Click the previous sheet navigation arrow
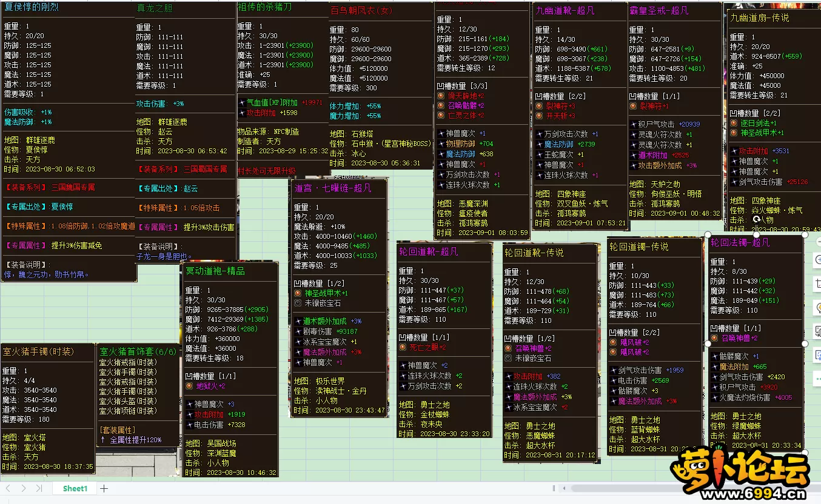 pyautogui.click(x=8, y=488)
